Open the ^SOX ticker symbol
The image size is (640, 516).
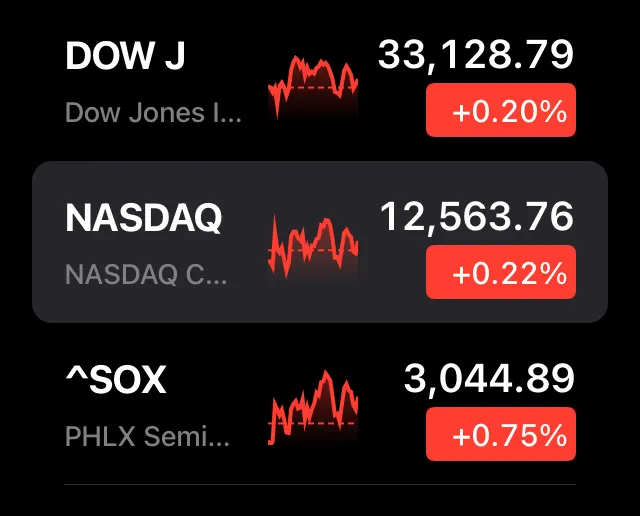(115, 379)
